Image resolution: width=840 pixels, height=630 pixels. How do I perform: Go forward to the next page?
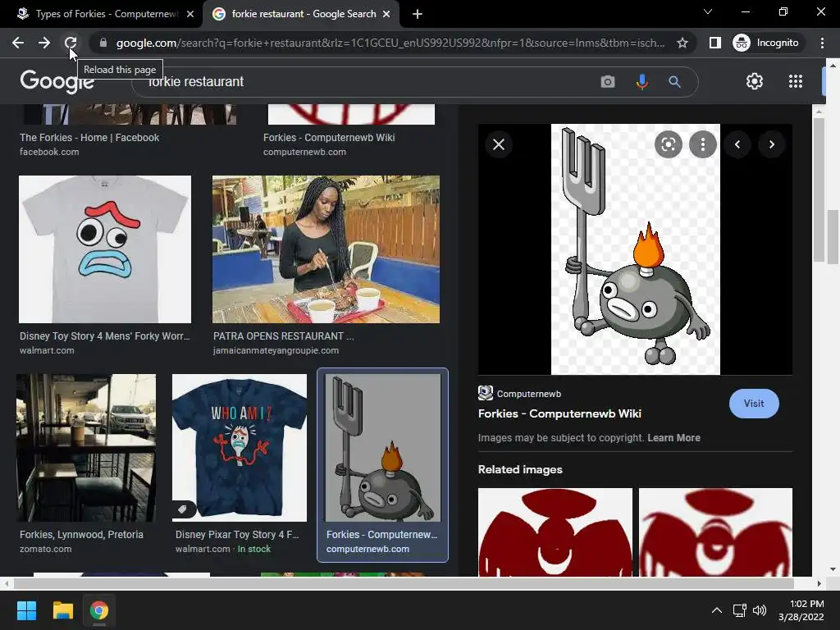44,43
